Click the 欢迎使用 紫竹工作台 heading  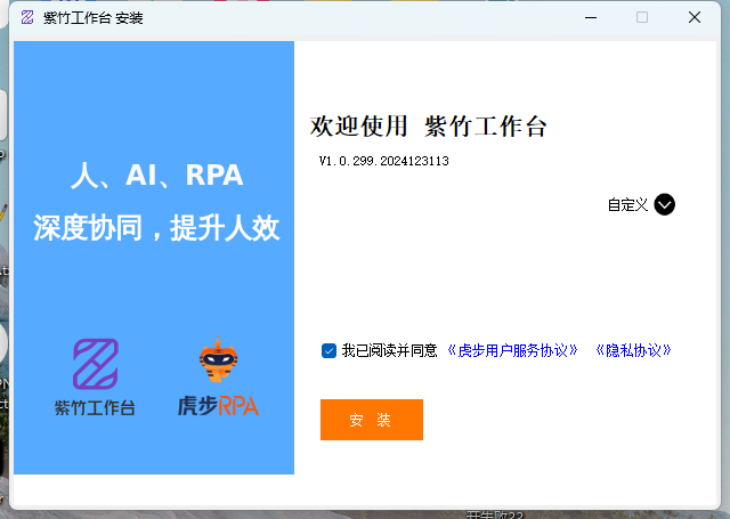coord(428,127)
